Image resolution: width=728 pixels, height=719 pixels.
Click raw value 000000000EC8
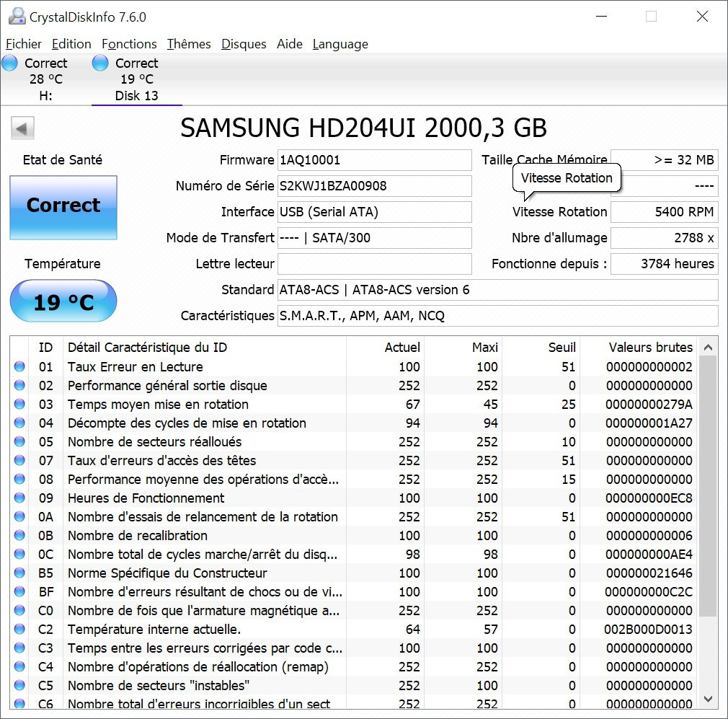pos(649,498)
